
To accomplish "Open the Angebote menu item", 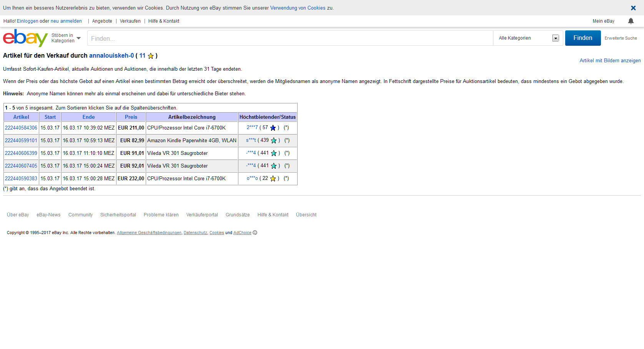I will (x=102, y=21).
